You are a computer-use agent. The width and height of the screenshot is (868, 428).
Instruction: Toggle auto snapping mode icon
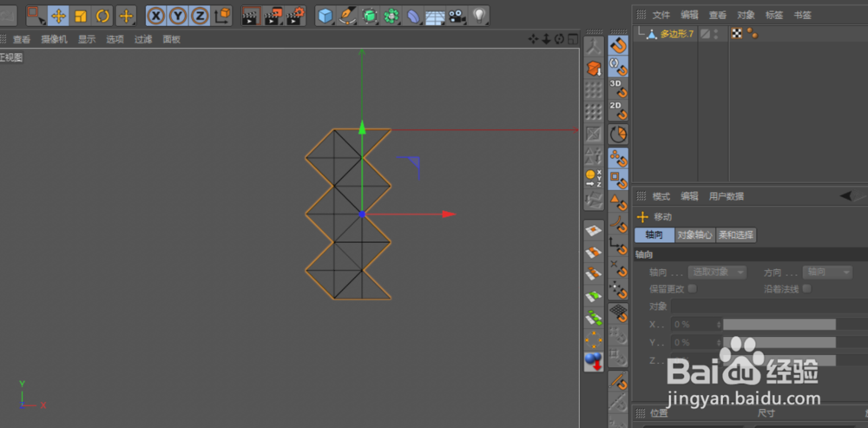pyautogui.click(x=618, y=67)
